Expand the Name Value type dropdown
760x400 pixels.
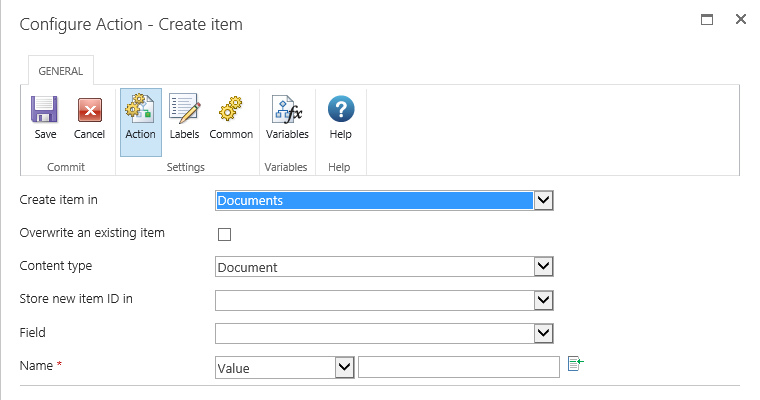tap(344, 367)
